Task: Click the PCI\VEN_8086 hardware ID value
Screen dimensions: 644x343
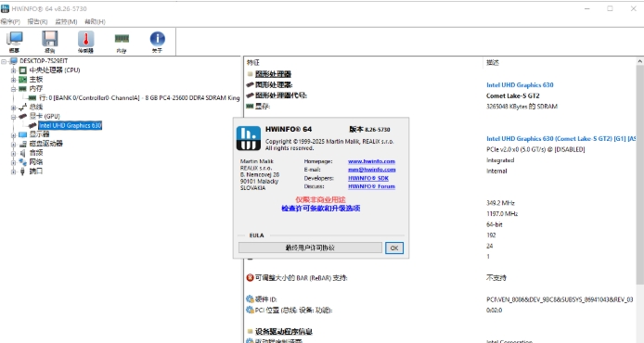Action: pyautogui.click(x=560, y=299)
